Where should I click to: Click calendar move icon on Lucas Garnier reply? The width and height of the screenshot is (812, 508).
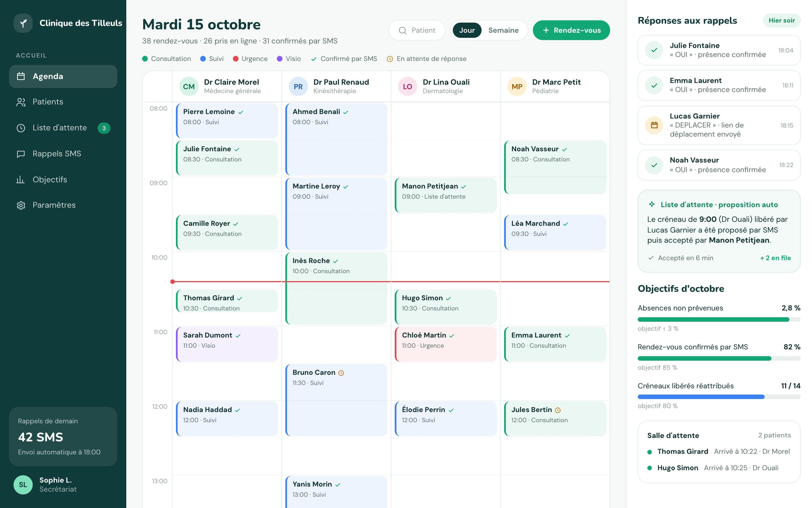click(654, 125)
